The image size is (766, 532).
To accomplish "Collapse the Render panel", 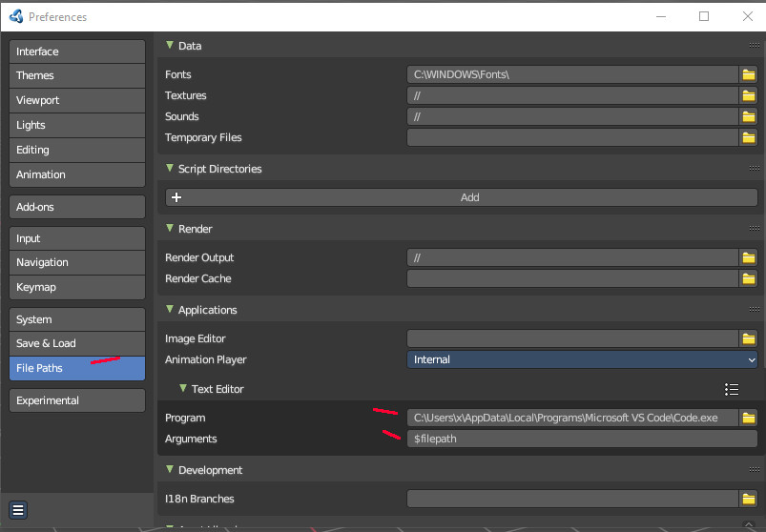I will [x=170, y=228].
